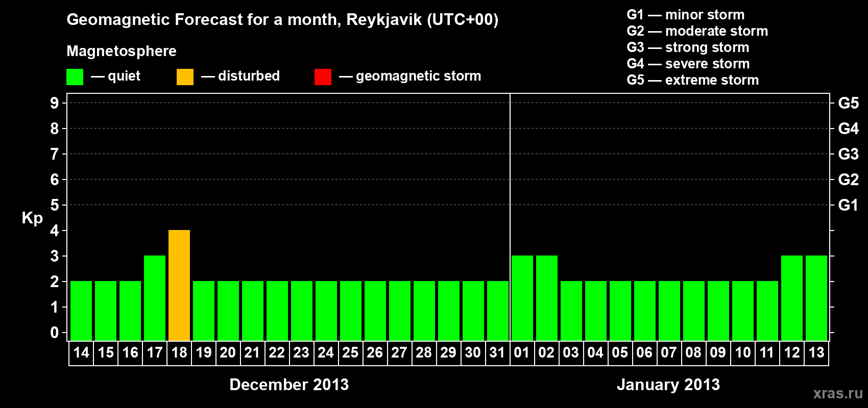Click the '— geomagnetic storm' legend label
Image resolution: width=868 pixels, height=408 pixels.
pyautogui.click(x=410, y=76)
